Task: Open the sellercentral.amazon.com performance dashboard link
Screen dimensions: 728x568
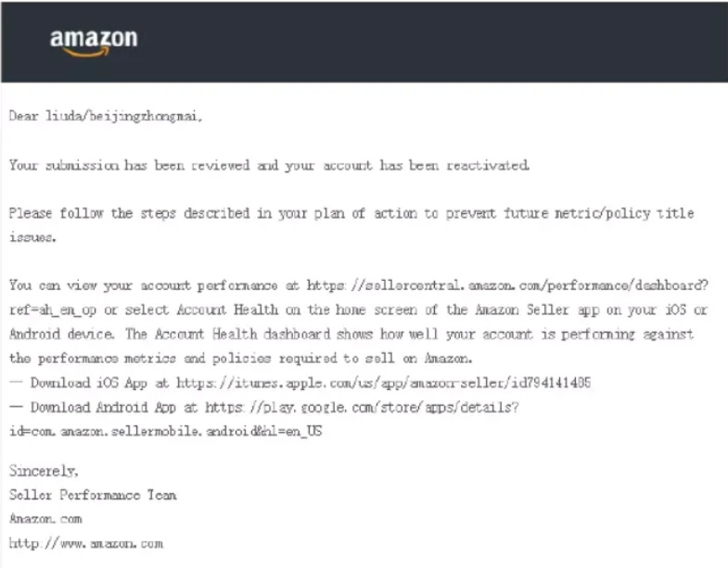Action: pos(507,285)
